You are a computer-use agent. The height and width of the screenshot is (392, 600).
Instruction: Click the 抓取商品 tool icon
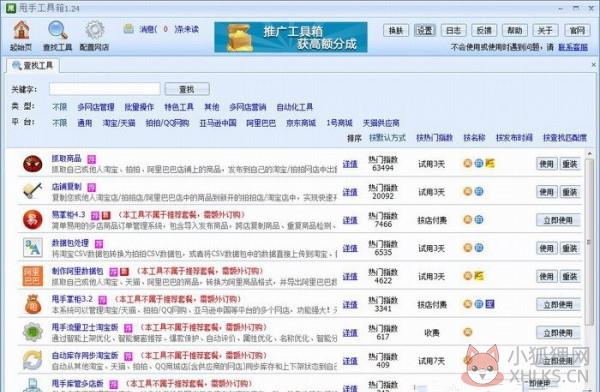coord(33,164)
